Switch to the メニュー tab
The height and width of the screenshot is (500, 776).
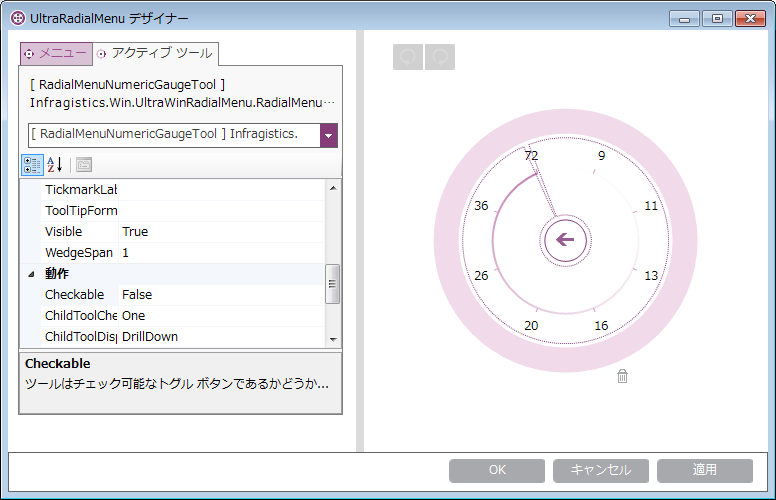click(56, 53)
